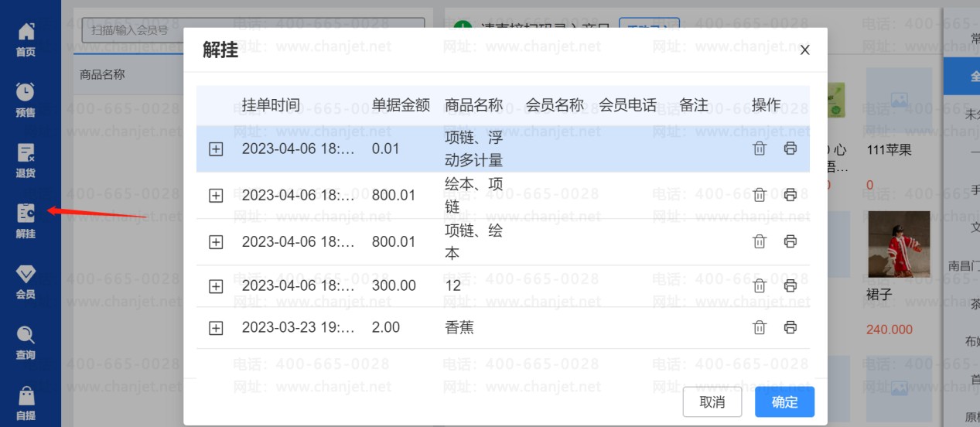Expand the 香蕉 order row

216,328
